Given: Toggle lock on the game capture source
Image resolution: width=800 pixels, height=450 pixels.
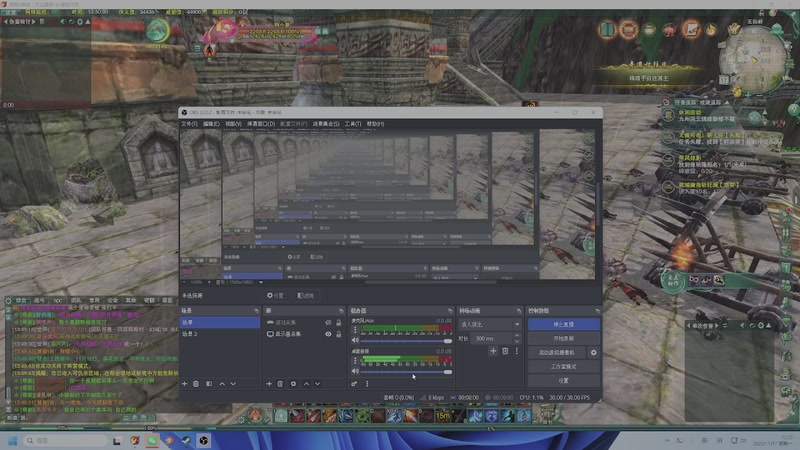Looking at the screenshot, I should [x=338, y=323].
